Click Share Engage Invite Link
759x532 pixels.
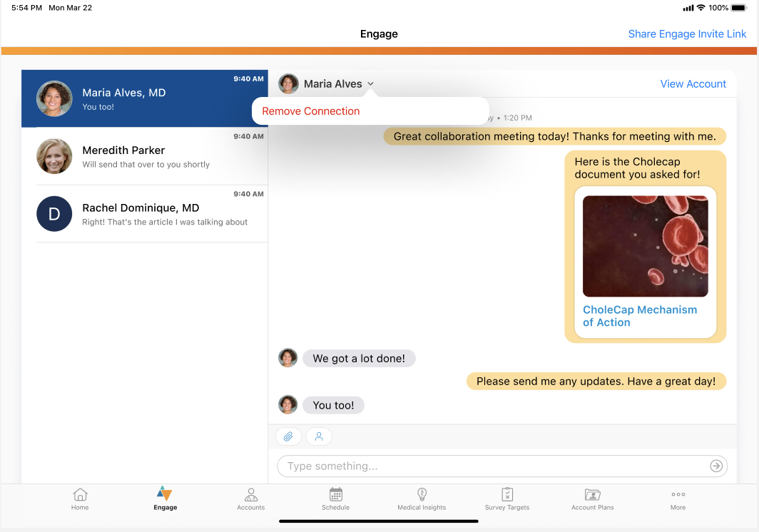(687, 34)
